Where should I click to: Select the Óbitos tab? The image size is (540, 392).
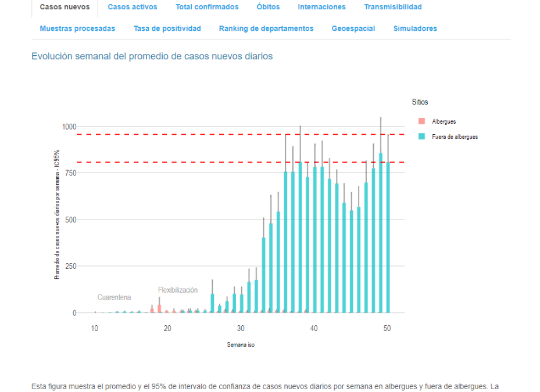click(x=267, y=7)
